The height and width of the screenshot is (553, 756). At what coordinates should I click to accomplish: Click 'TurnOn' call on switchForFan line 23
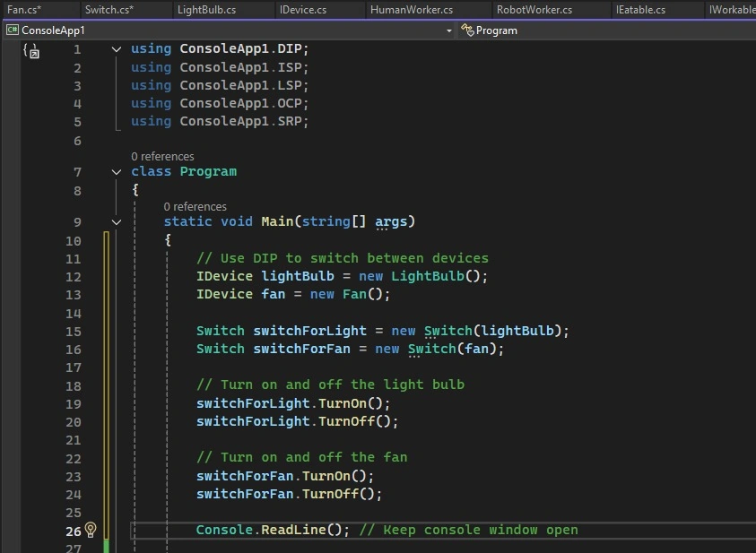(x=326, y=476)
